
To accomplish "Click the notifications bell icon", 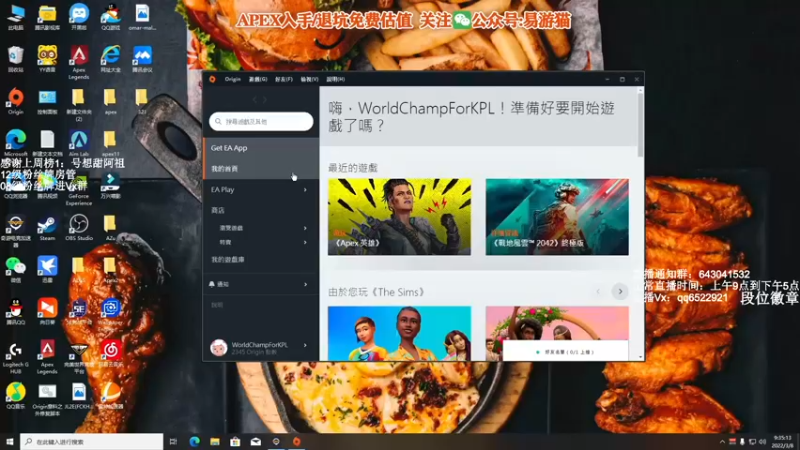I will point(212,284).
